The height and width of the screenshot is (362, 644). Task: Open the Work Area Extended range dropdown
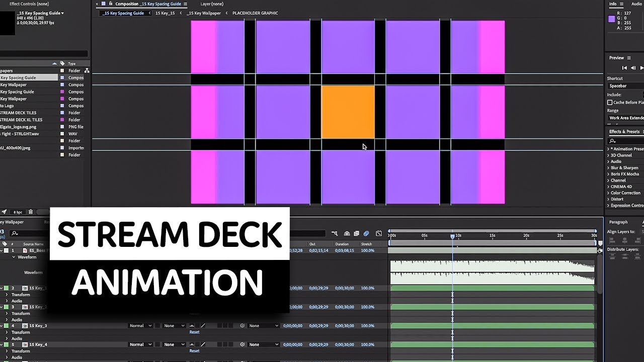pyautogui.click(x=625, y=118)
